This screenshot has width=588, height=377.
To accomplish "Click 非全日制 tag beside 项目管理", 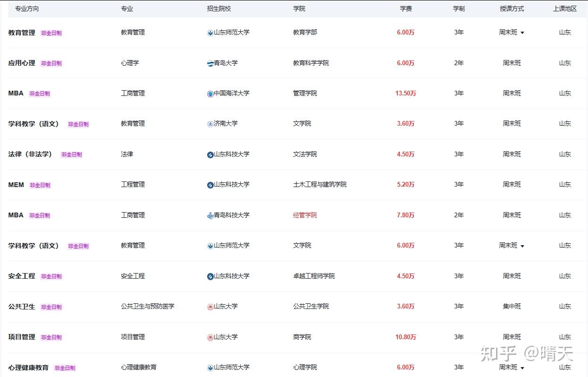I will (51, 337).
